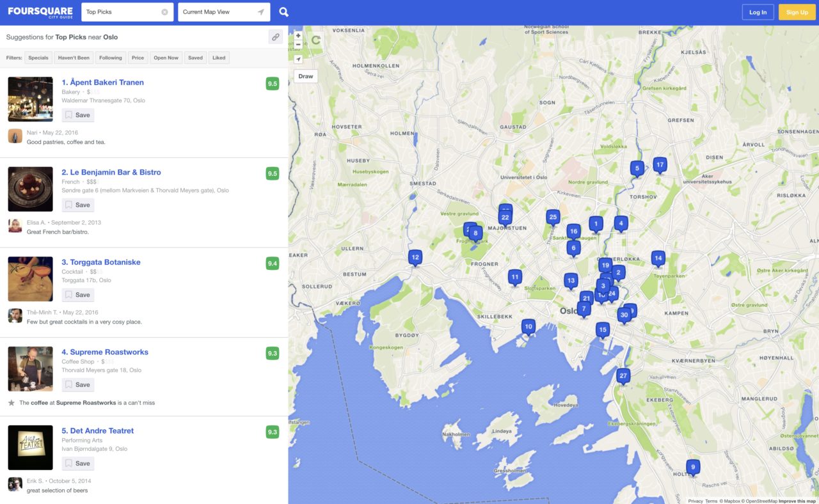The image size is (819, 504).
Task: Click the search magnifier icon
Action: click(284, 12)
